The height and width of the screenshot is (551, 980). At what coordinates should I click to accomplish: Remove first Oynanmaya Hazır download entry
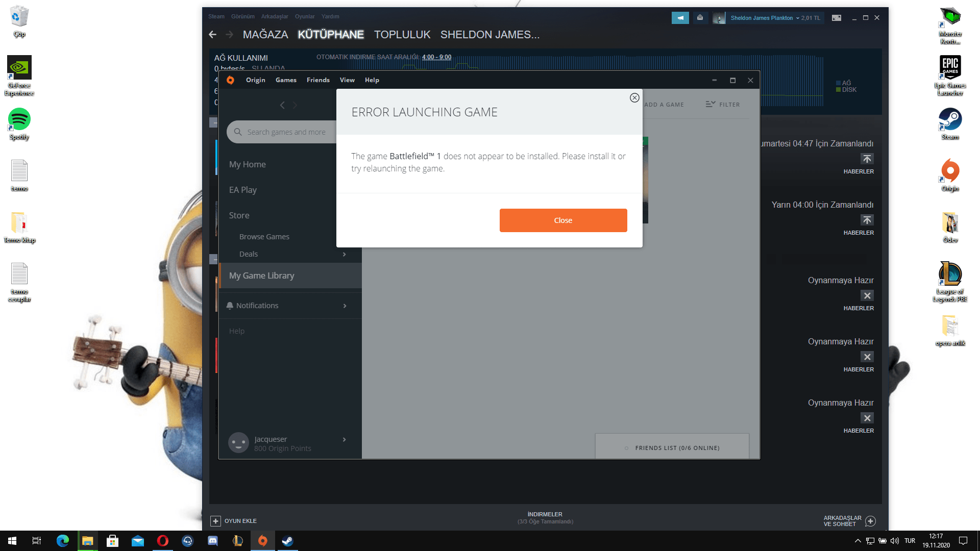(x=867, y=296)
